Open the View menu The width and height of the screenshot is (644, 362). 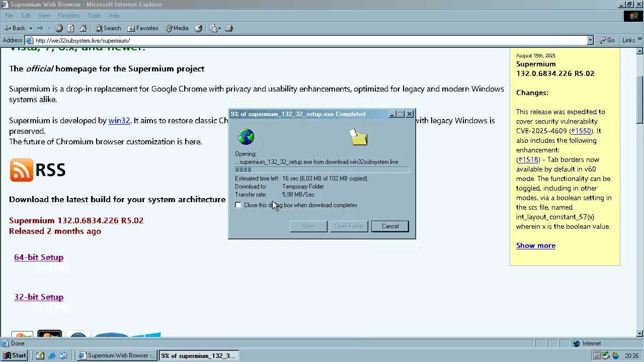[44, 16]
